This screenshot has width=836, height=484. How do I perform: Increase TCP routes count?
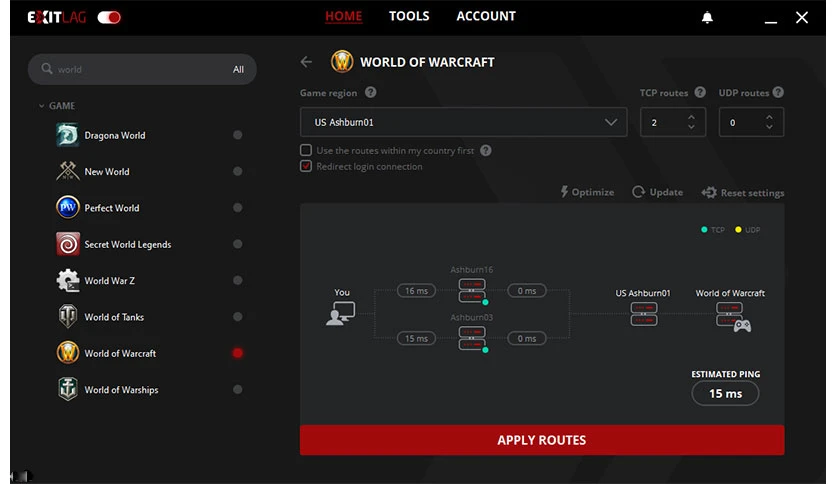coord(691,117)
